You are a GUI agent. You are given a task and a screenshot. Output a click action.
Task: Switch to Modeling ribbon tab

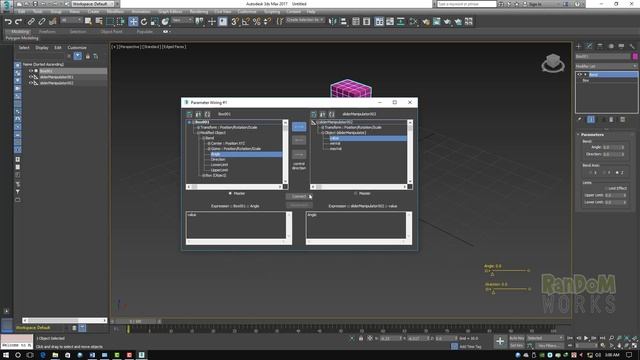[20, 32]
